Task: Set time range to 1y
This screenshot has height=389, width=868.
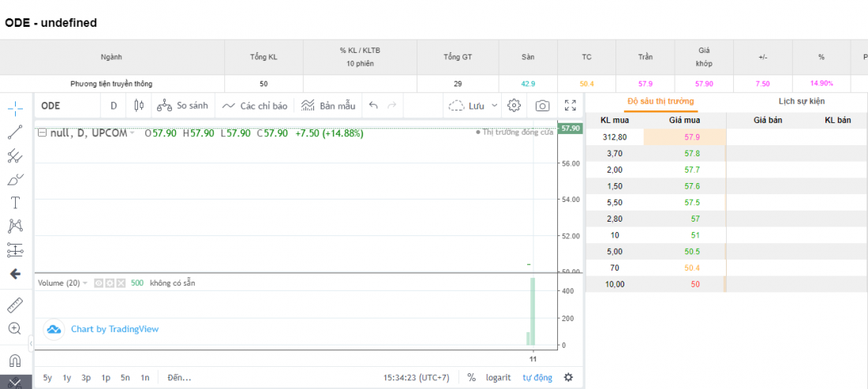Action: tap(67, 378)
